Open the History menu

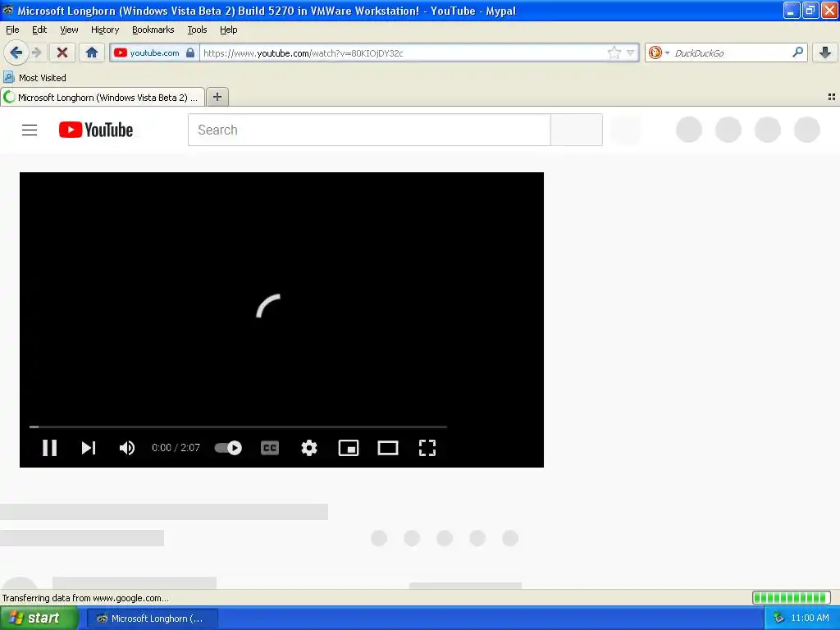coord(105,30)
